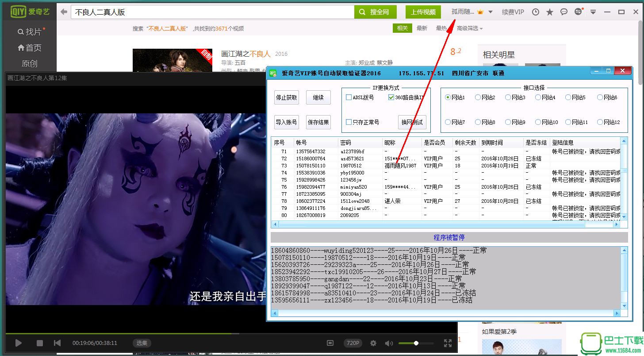
Task: Mute the player volume speaker icon
Action: [x=389, y=343]
